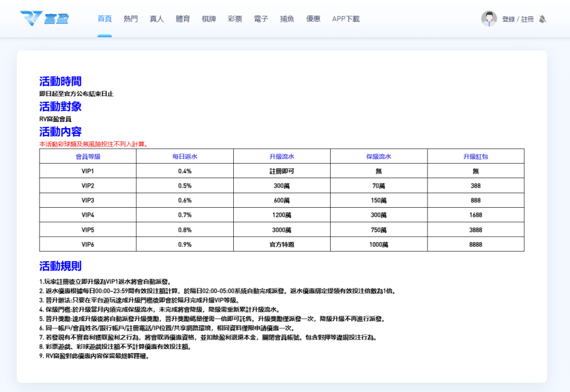
Task: Select the 體育 sports tab
Action: click(183, 18)
